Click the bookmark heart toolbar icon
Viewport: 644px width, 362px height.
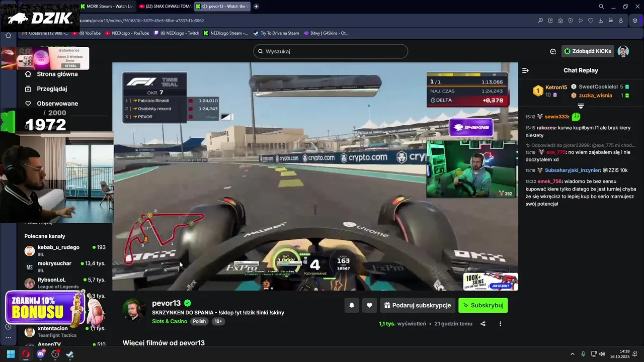coord(591,21)
